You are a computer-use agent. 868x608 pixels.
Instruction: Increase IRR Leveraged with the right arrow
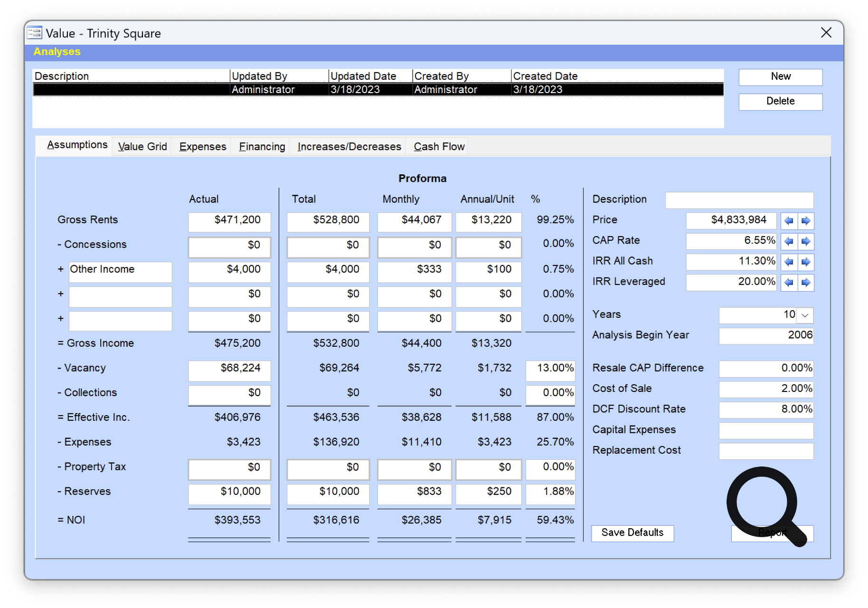click(806, 283)
